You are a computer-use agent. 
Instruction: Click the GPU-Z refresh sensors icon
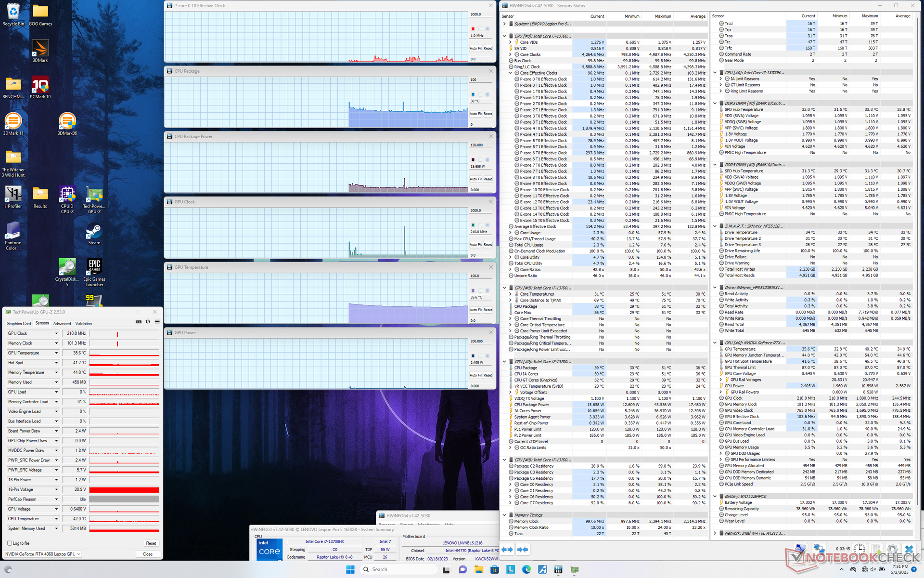148,322
